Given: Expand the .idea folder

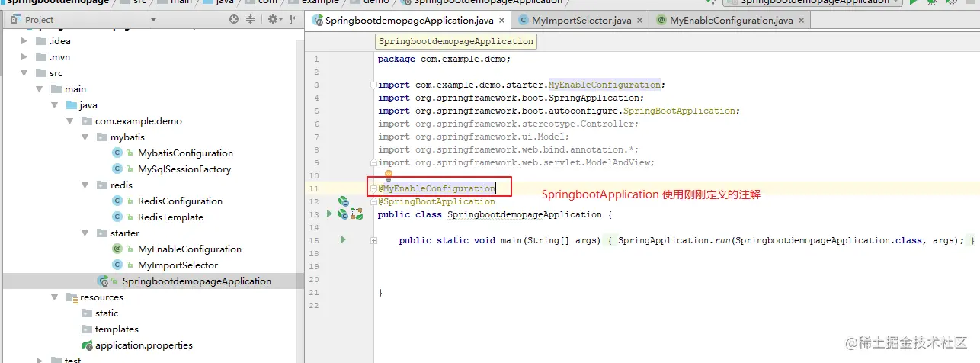Looking at the screenshot, I should point(24,40).
